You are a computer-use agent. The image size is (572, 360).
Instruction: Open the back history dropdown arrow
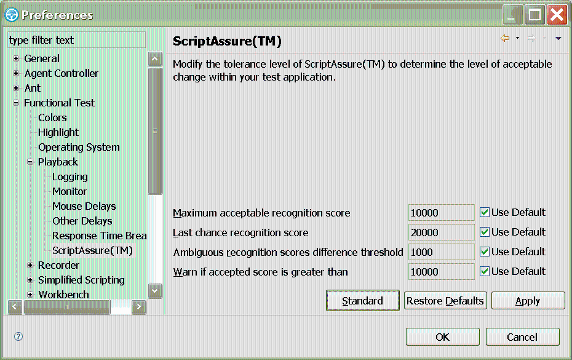point(517,38)
